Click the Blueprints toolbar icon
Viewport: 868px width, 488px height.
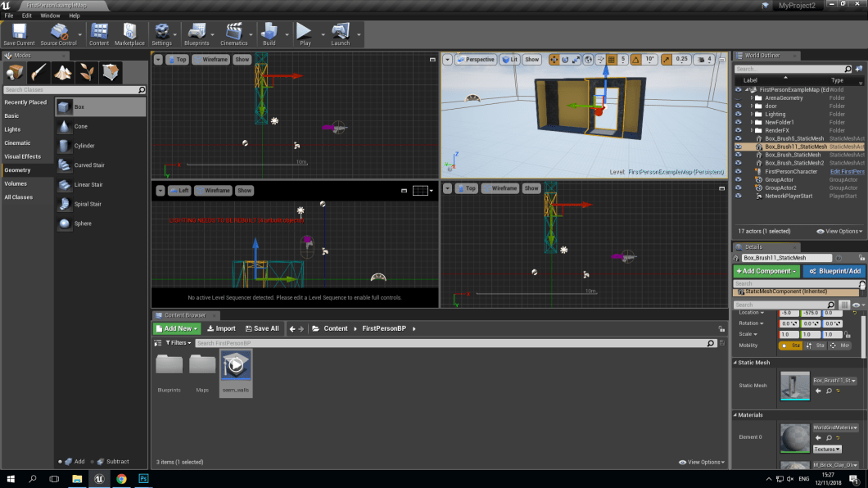coord(197,34)
